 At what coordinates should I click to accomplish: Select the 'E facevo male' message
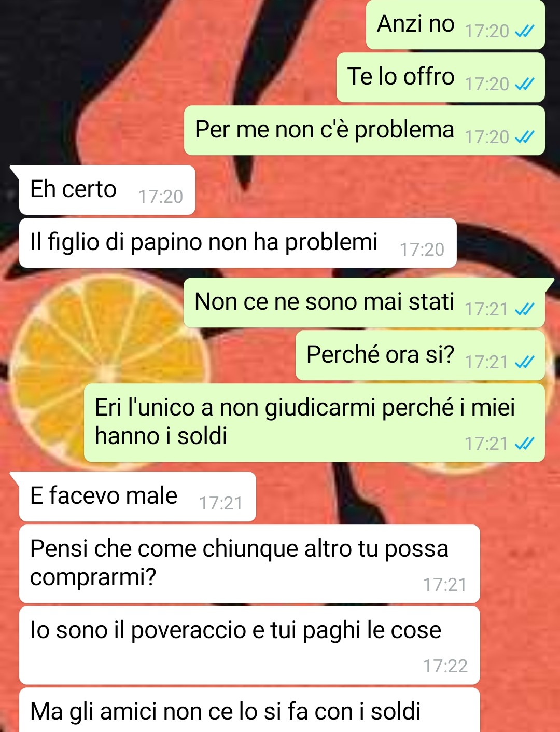tap(137, 496)
